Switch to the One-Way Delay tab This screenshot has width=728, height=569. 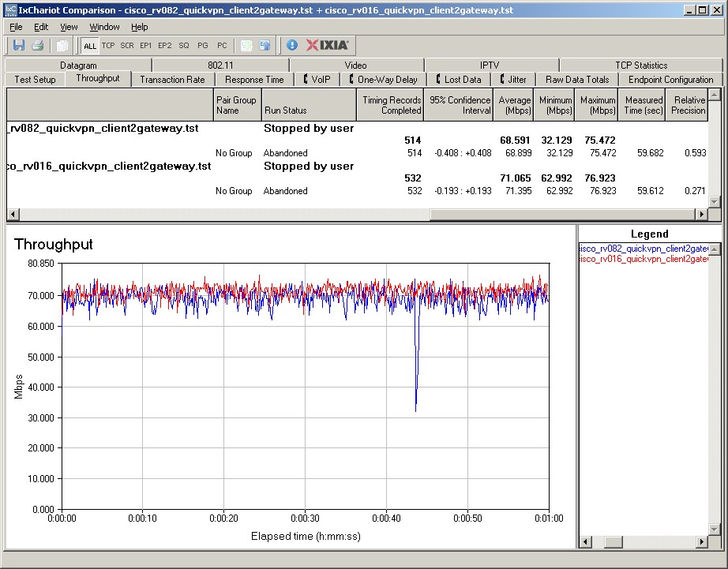384,80
